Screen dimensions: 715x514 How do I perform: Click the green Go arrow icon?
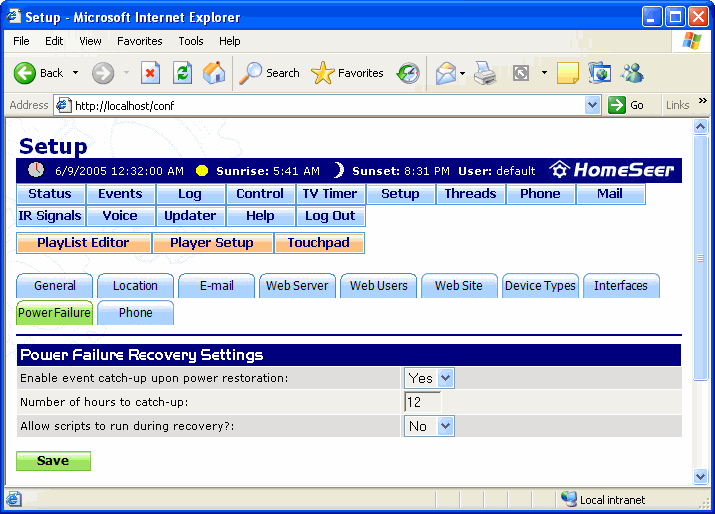point(617,105)
